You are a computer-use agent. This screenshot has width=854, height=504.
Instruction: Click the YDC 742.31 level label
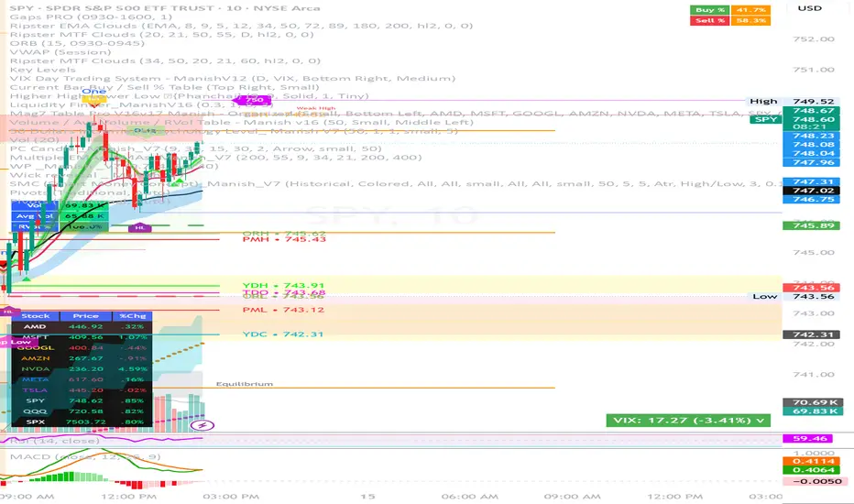tap(282, 334)
